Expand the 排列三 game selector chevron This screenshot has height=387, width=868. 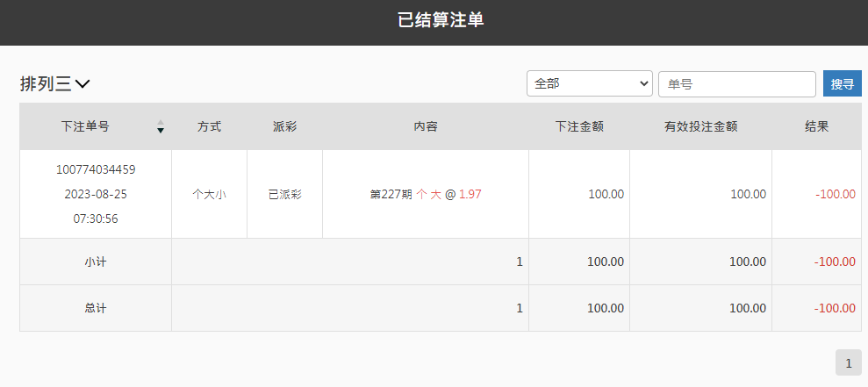tap(82, 84)
